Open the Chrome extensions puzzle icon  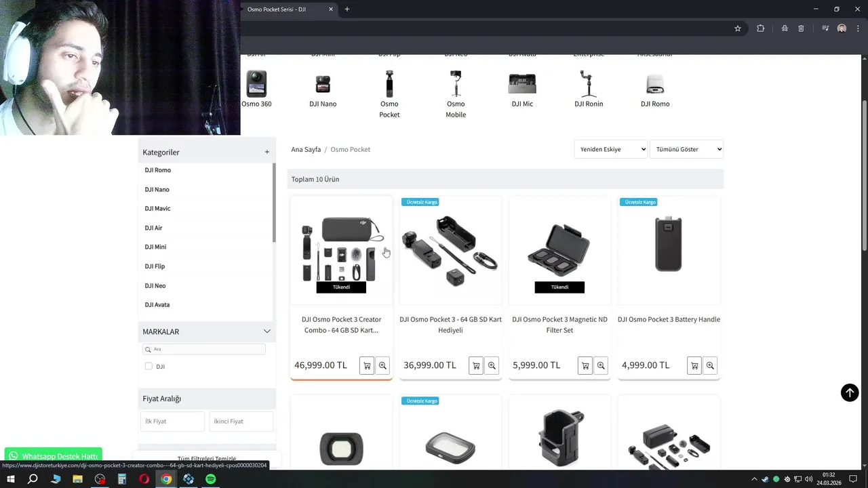760,28
